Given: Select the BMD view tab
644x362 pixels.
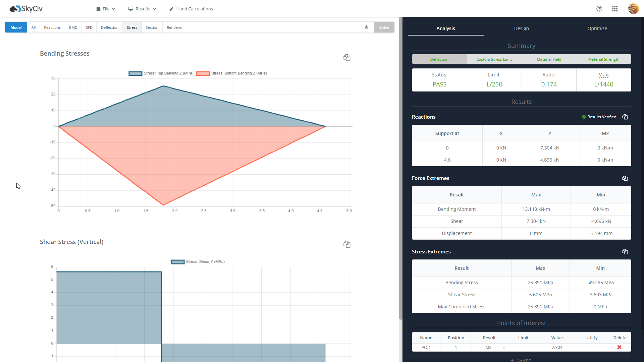Looking at the screenshot, I should click(x=73, y=27).
